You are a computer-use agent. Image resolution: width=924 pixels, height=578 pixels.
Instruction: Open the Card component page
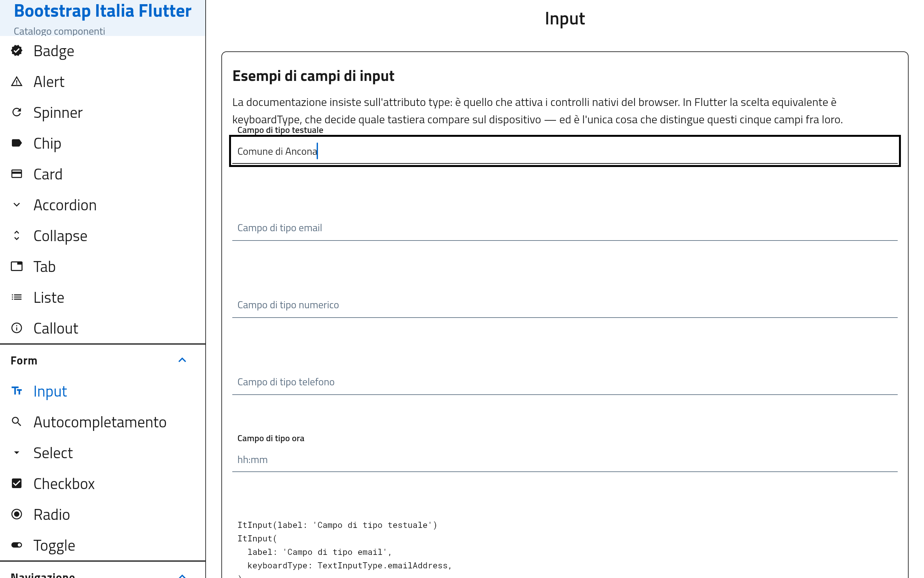pyautogui.click(x=103, y=174)
